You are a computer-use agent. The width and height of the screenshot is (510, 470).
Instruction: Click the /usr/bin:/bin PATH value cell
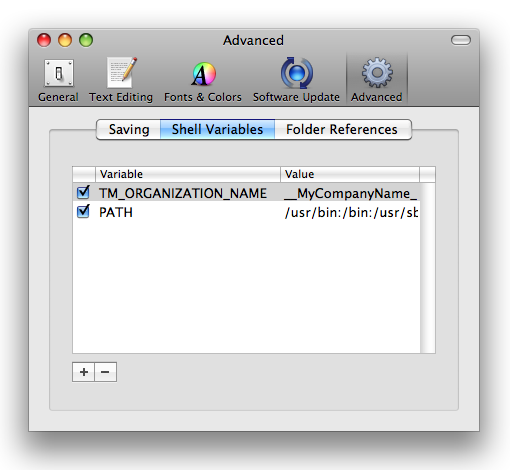pos(350,212)
